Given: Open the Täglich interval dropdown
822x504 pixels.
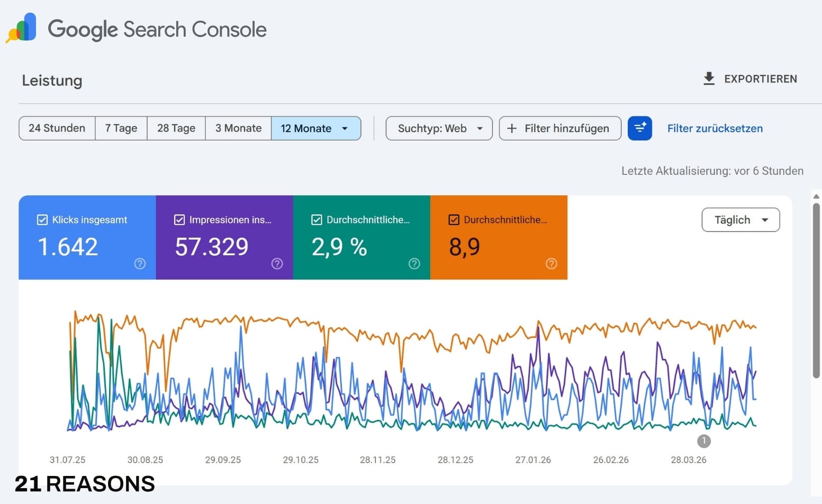Looking at the screenshot, I should [740, 220].
